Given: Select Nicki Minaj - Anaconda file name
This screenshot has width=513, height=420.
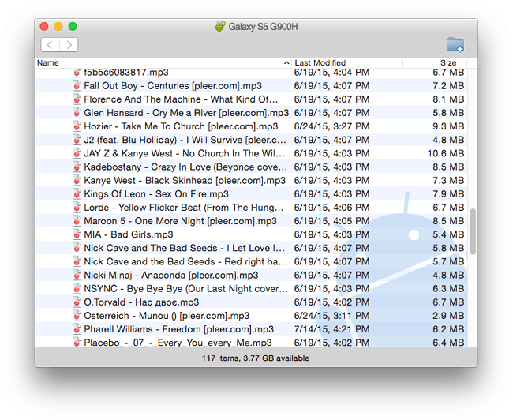Looking at the screenshot, I should (x=170, y=276).
